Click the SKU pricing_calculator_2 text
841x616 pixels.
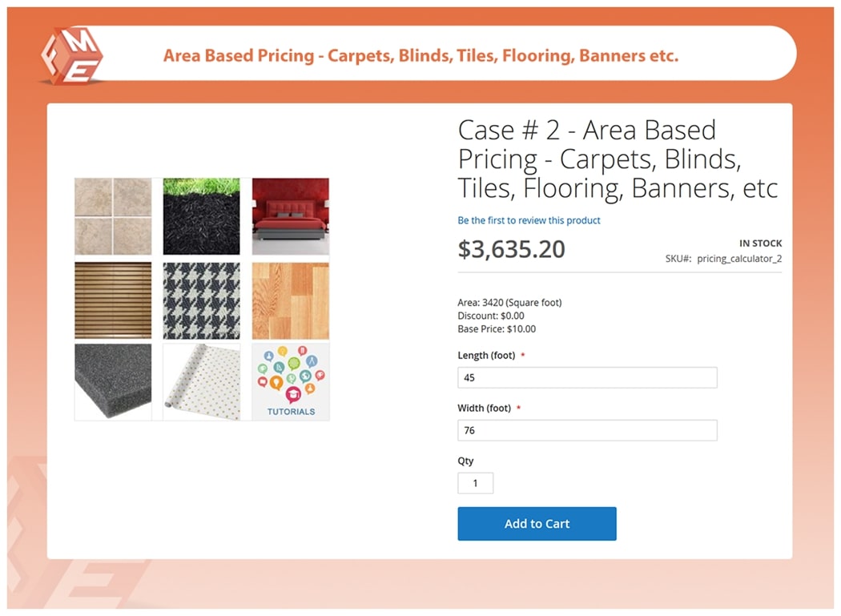click(x=723, y=259)
